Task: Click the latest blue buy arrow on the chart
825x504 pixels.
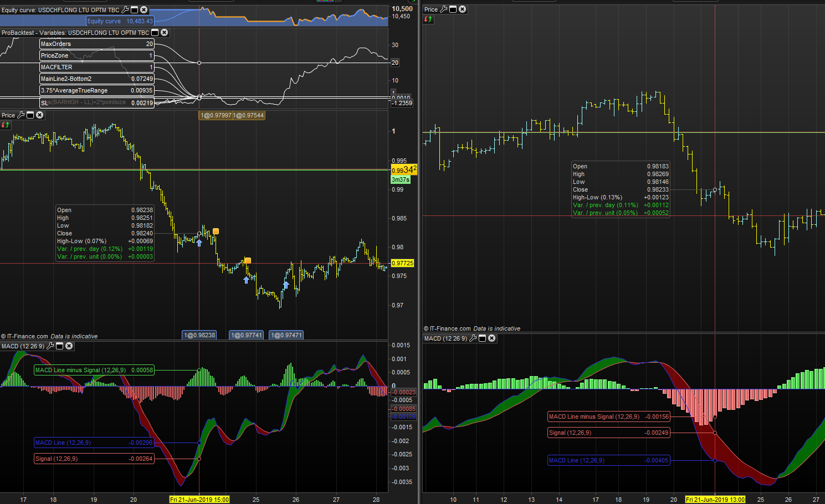Action: 286,285
